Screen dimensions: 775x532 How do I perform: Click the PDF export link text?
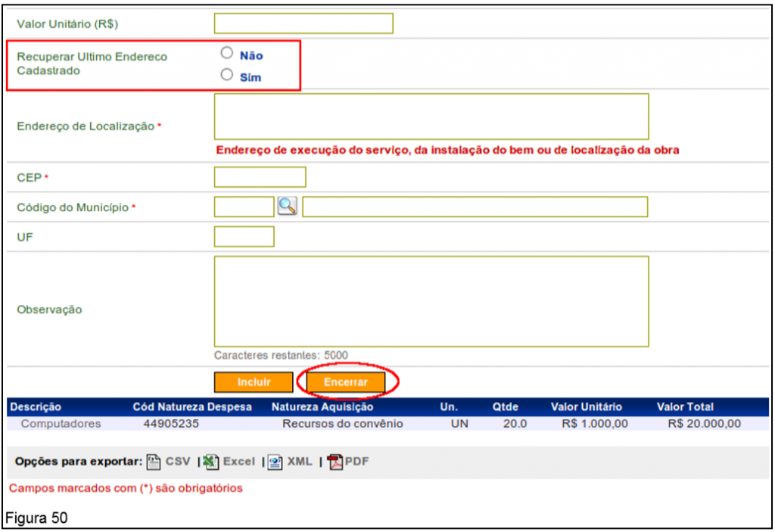point(356,462)
